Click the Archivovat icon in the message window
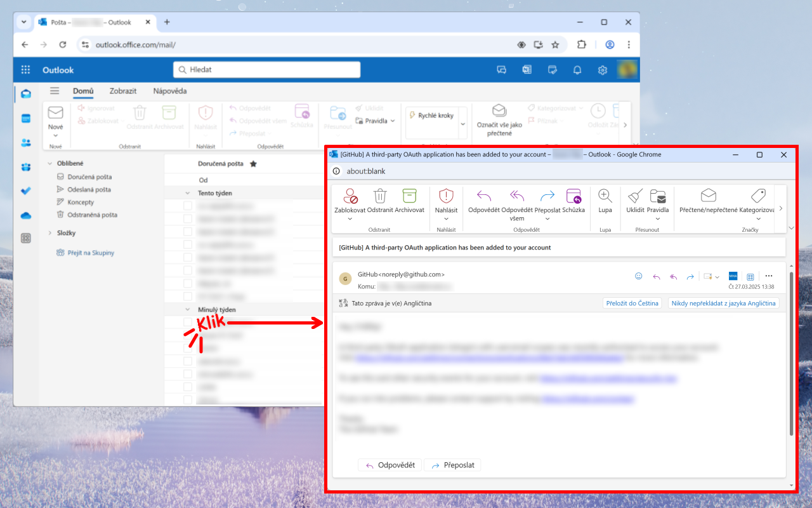The image size is (812, 508). pos(409,196)
